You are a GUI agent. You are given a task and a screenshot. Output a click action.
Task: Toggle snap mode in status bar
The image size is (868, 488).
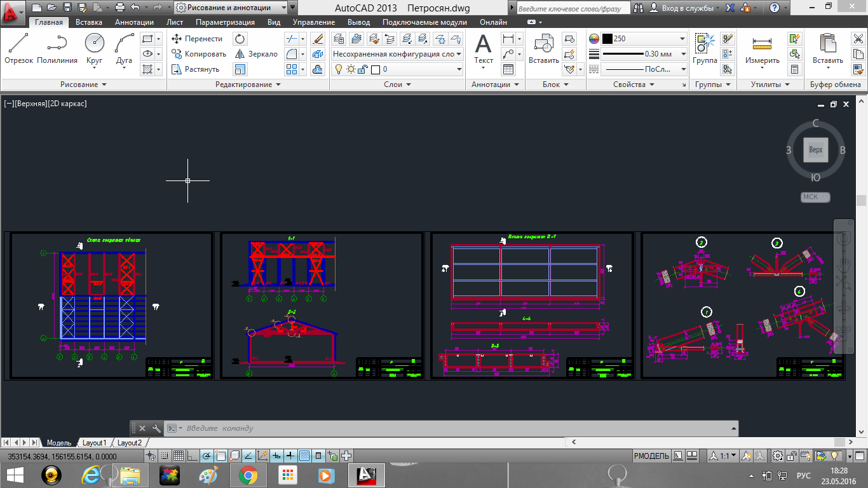[165, 456]
